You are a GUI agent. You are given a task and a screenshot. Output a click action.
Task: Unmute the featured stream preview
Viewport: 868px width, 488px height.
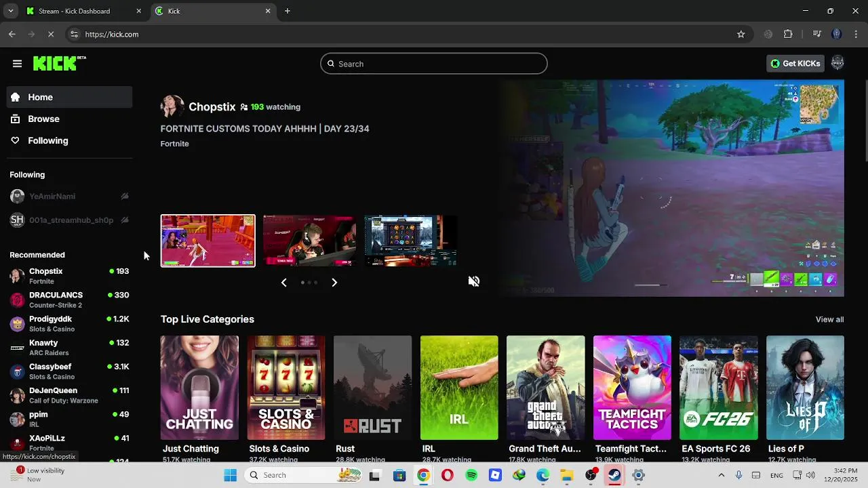tap(474, 281)
